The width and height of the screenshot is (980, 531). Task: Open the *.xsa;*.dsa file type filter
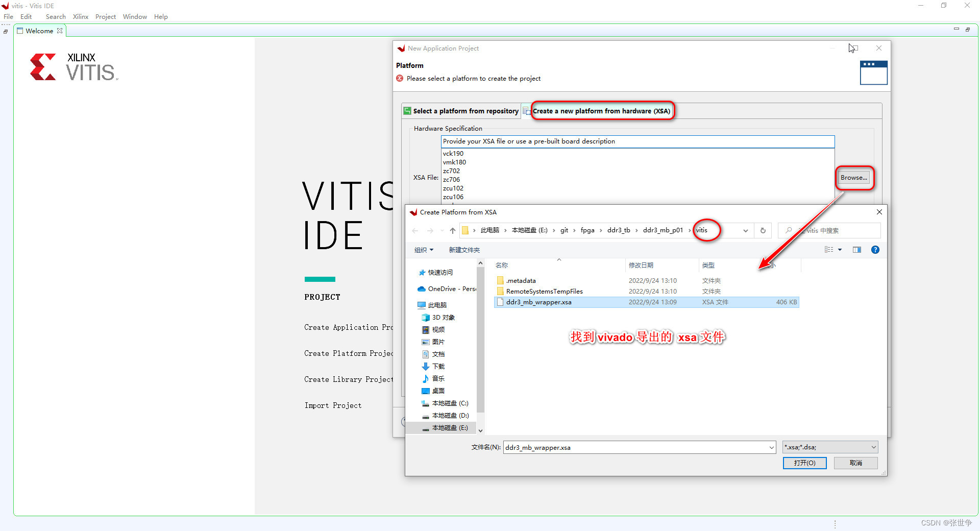click(x=830, y=447)
